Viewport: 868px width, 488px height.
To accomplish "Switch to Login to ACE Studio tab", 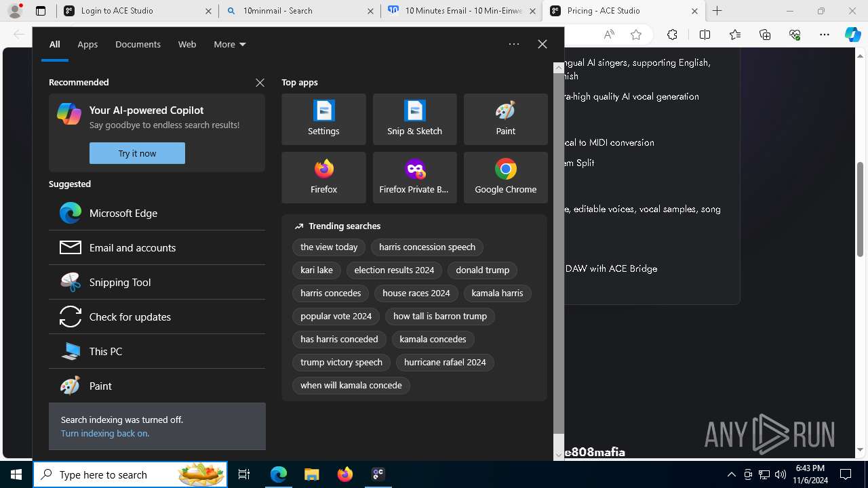I will pos(137,11).
